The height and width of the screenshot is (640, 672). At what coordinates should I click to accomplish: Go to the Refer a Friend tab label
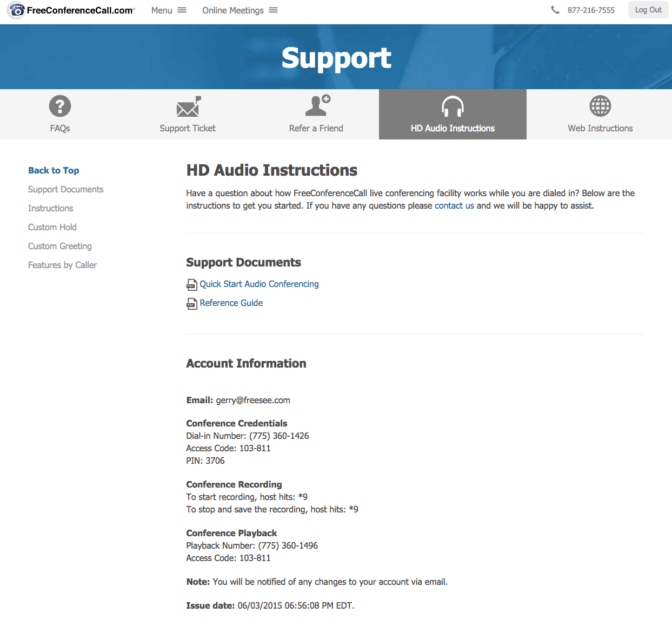(x=316, y=128)
